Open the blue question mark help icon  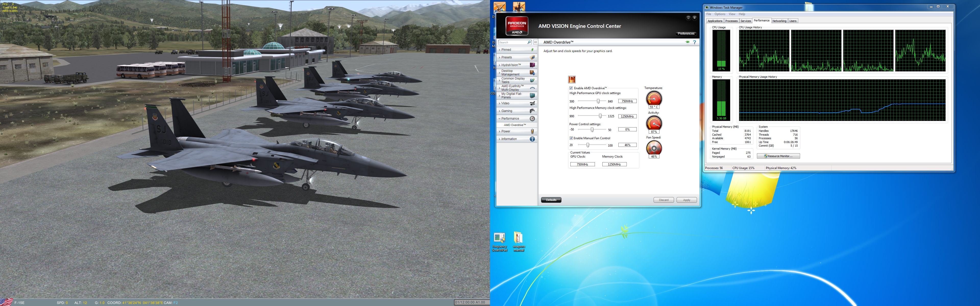pyautogui.click(x=695, y=42)
